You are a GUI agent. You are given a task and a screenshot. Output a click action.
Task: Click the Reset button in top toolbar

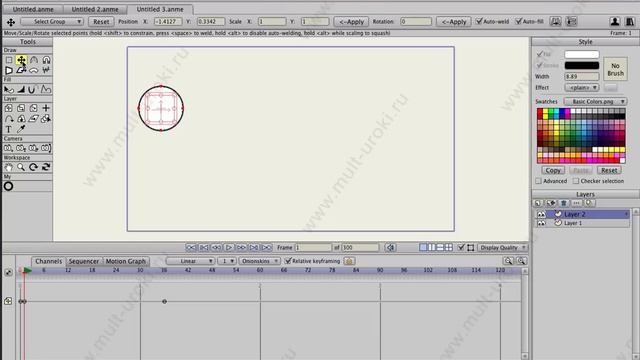(101, 22)
